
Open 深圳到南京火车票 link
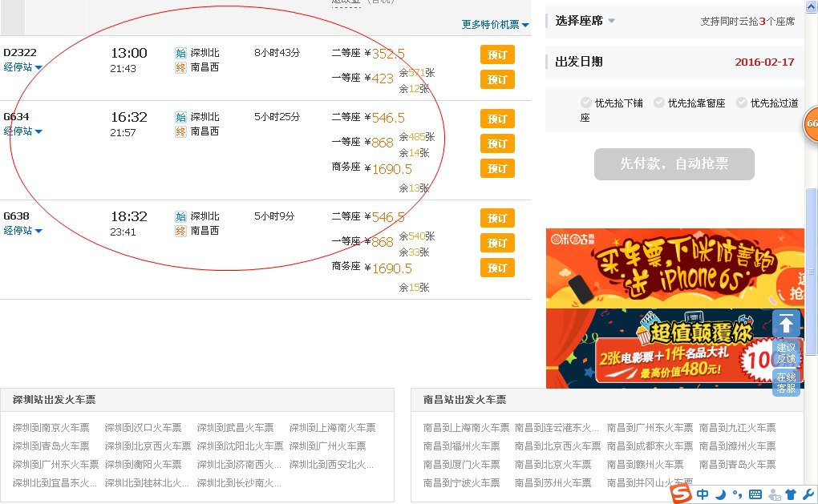coord(51,428)
